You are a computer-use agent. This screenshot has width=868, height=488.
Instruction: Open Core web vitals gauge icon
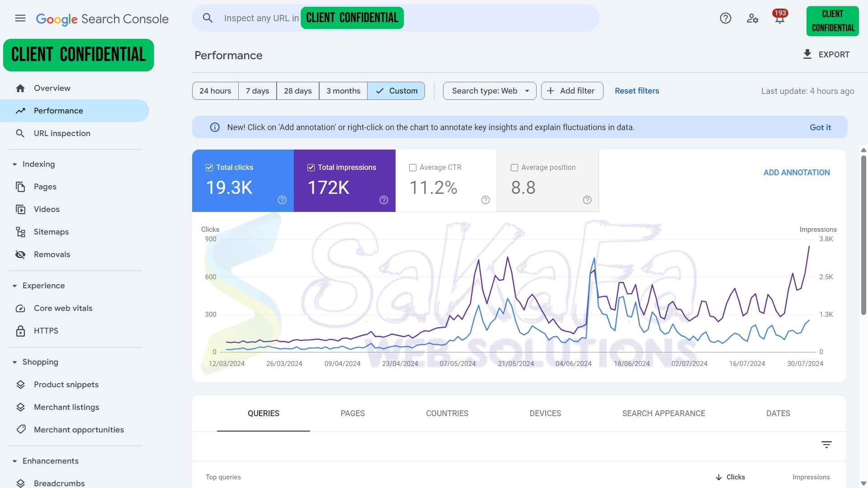pyautogui.click(x=20, y=308)
